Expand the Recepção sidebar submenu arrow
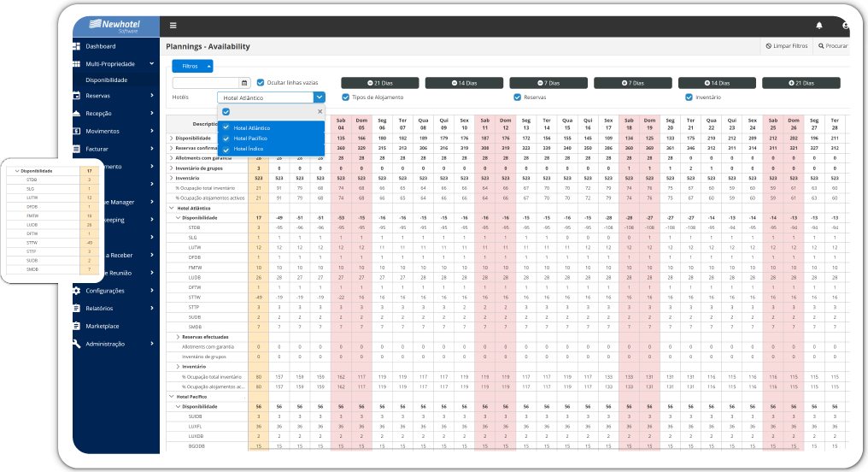 (152, 114)
